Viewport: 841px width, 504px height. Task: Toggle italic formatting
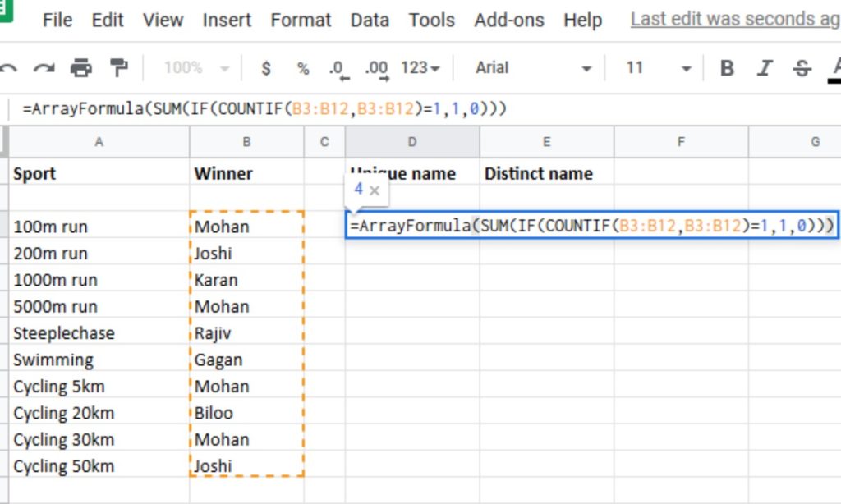coord(765,68)
